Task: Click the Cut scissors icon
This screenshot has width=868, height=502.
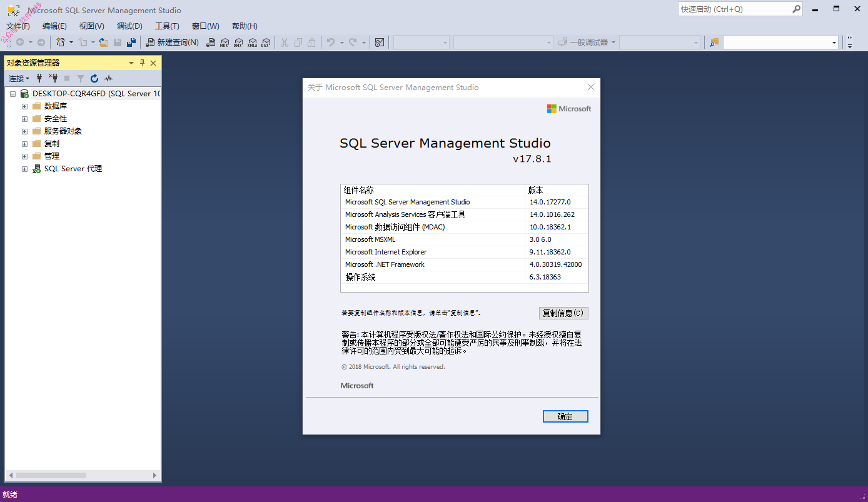Action: click(x=285, y=43)
